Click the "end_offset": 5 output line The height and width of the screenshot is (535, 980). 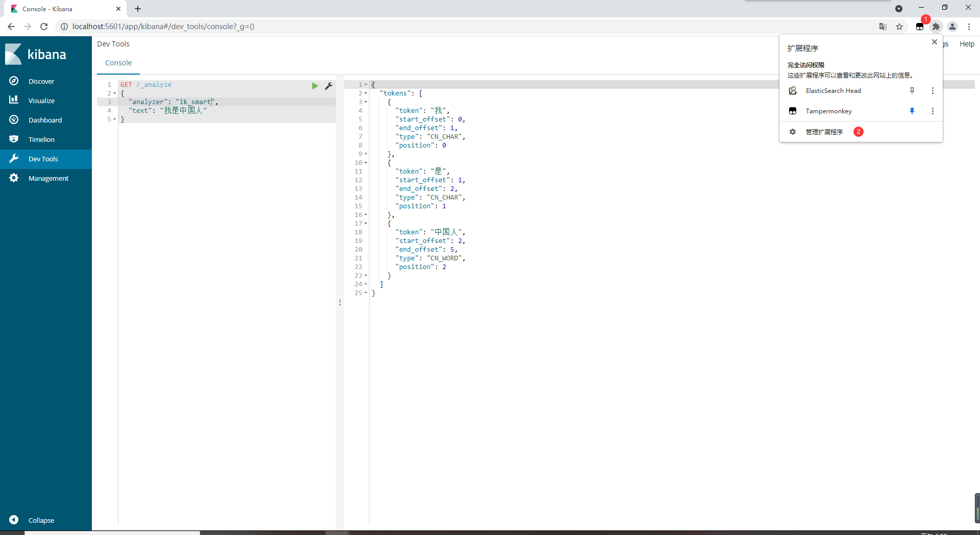[427, 250]
